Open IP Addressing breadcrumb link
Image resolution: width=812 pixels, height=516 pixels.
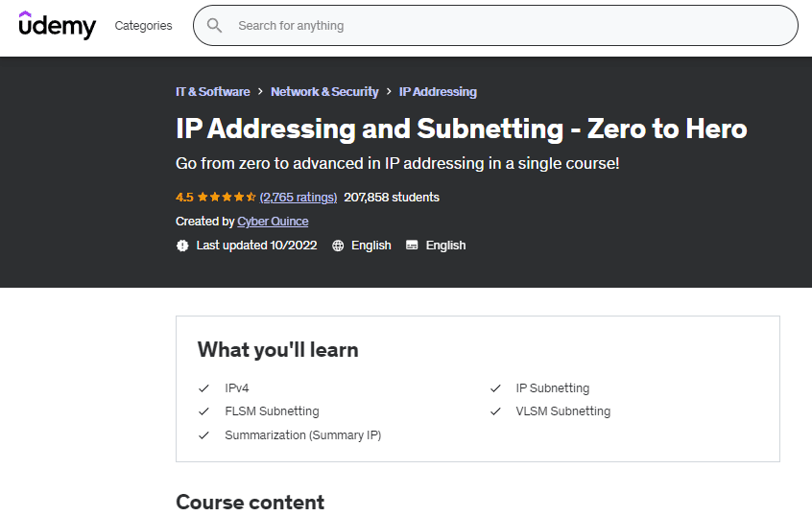pyautogui.click(x=438, y=92)
